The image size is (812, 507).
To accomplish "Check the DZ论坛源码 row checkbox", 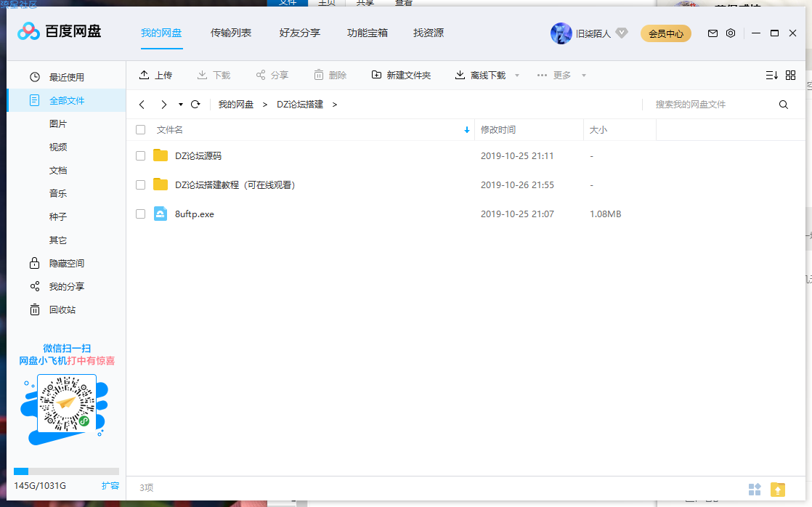I will 140,156.
